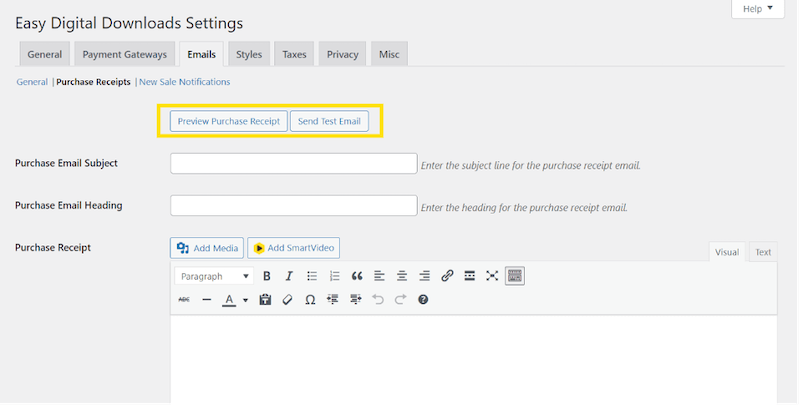Apply blockquote formatting
Viewport: 800px width, 405px height.
[x=357, y=276]
